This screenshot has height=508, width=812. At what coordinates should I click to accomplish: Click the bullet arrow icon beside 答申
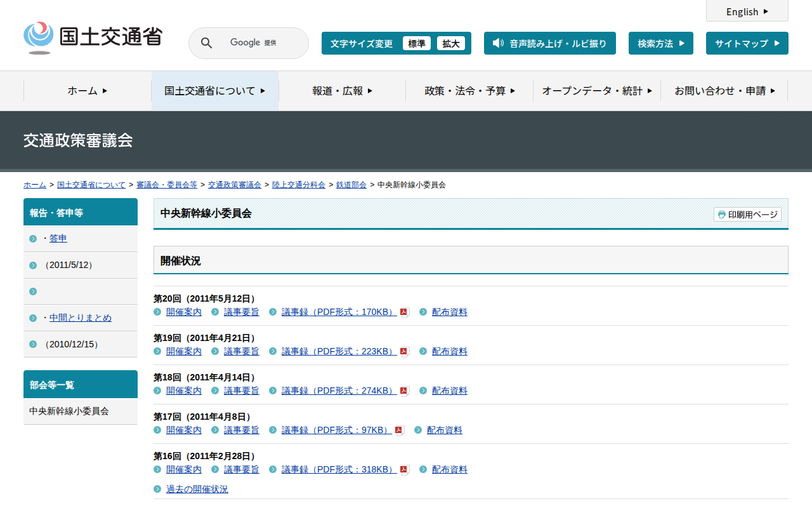33,239
